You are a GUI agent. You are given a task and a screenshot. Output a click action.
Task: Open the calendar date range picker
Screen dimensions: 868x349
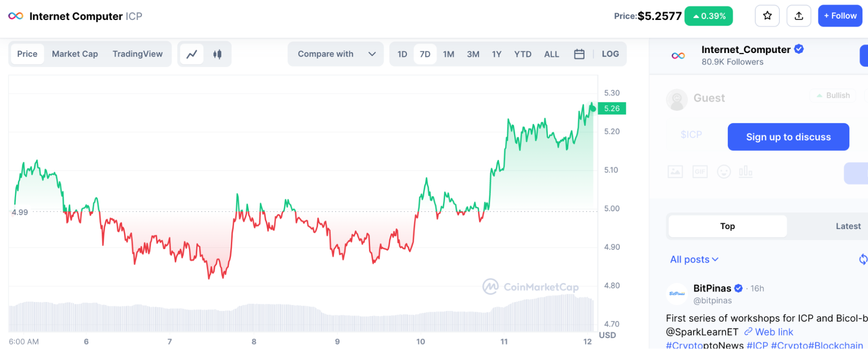(x=579, y=54)
